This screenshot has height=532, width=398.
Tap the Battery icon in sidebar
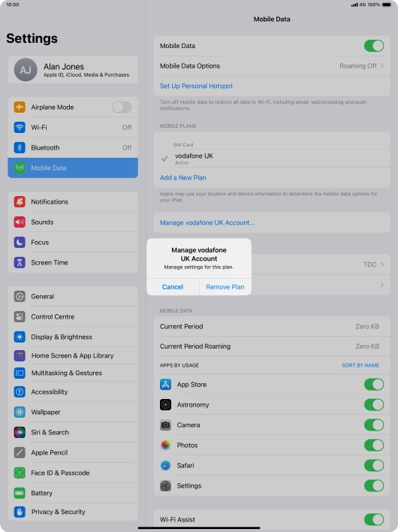20,493
